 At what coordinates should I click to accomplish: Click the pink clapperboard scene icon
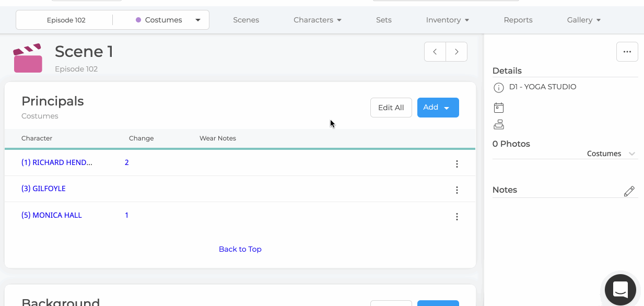(x=28, y=58)
